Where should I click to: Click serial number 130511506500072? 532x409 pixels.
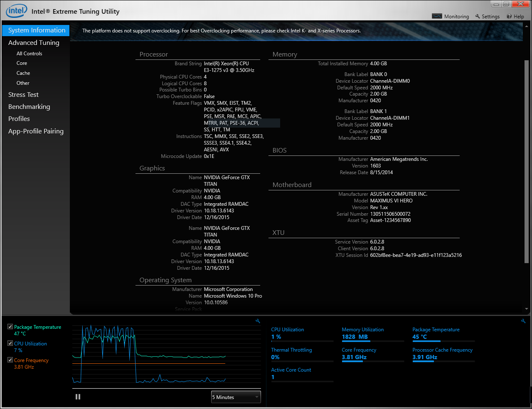tap(390, 214)
